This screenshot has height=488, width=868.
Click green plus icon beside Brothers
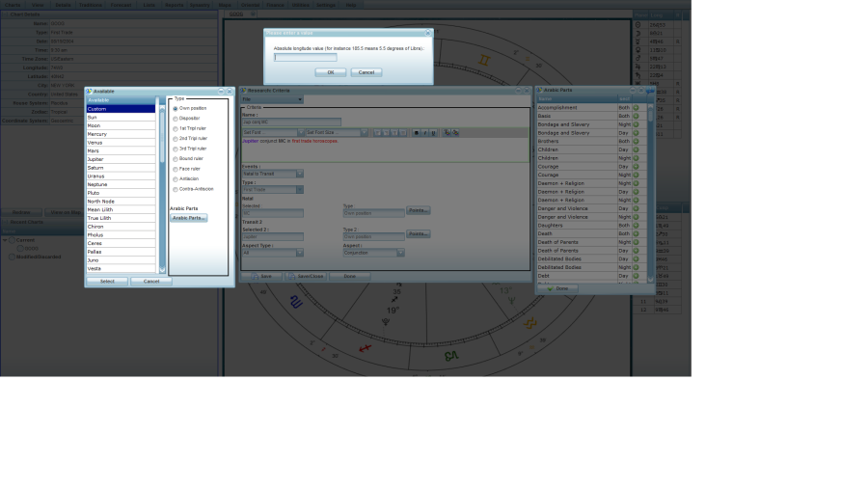point(636,141)
